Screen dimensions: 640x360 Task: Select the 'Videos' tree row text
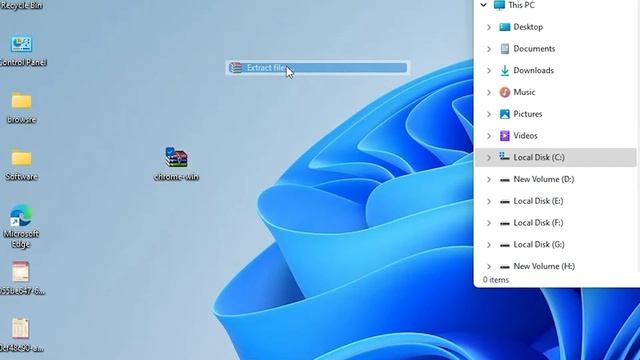click(x=525, y=136)
